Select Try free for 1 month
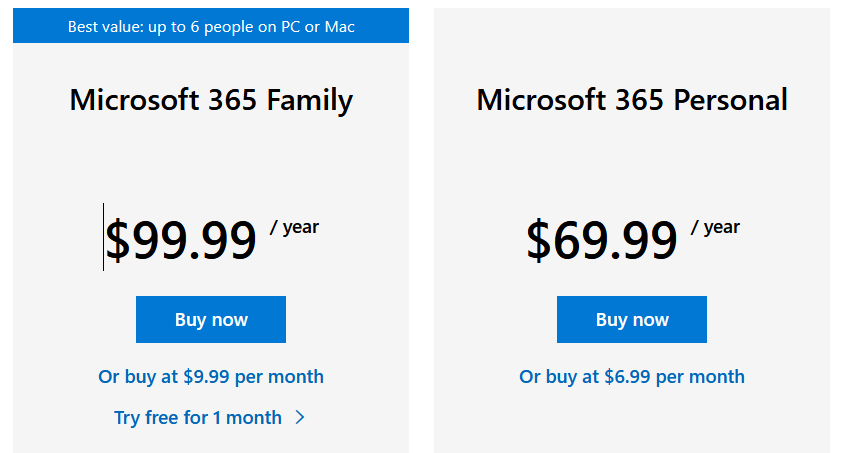The image size is (847, 453). click(198, 418)
